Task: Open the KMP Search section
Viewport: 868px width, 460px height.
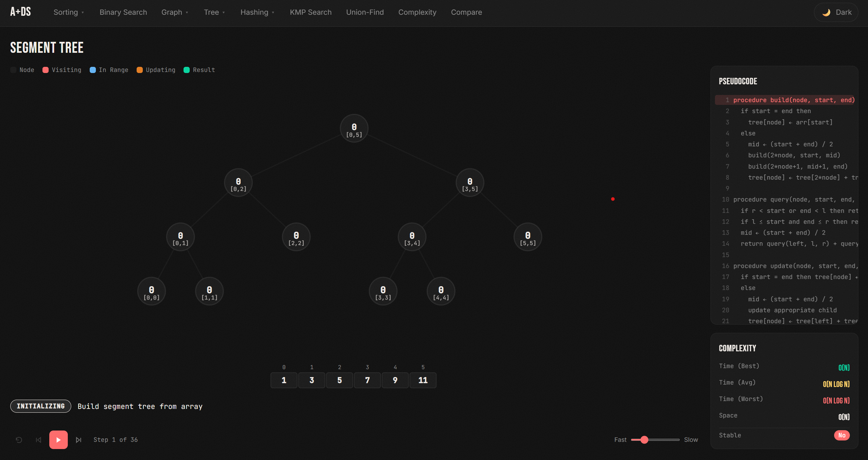Action: (310, 12)
